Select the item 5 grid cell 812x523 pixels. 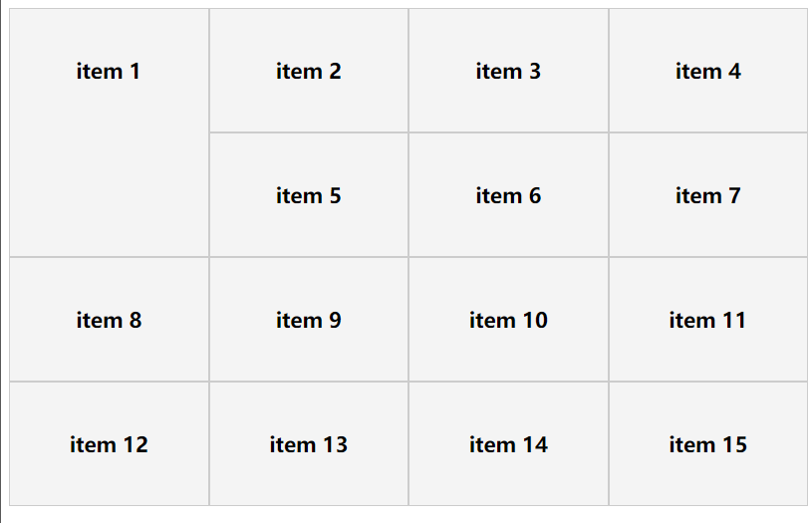point(308,195)
